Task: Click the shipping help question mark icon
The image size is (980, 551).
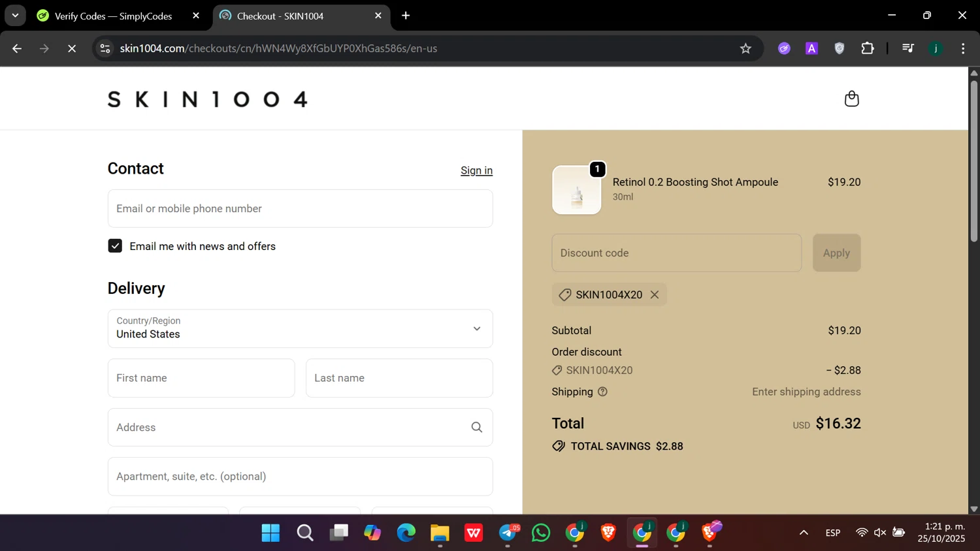Action: click(x=602, y=392)
